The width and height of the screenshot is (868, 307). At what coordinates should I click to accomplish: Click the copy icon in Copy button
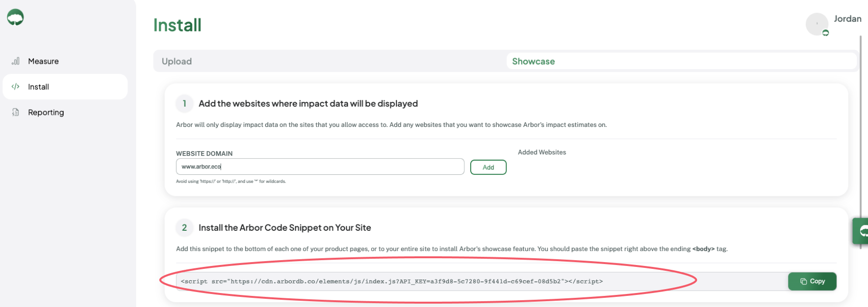[803, 281]
